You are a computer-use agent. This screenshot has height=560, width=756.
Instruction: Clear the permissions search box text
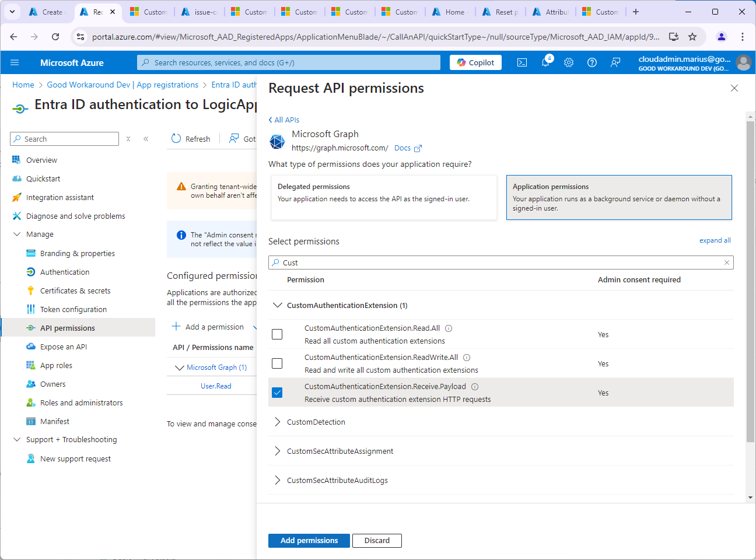click(x=727, y=262)
